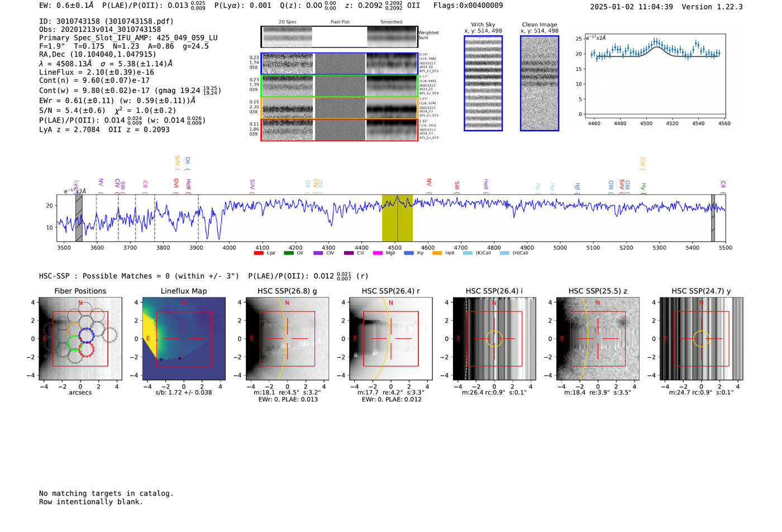The width and height of the screenshot is (782, 532).
Task: Click the green fiber circle in Fiber Positions
Action: [74, 343]
